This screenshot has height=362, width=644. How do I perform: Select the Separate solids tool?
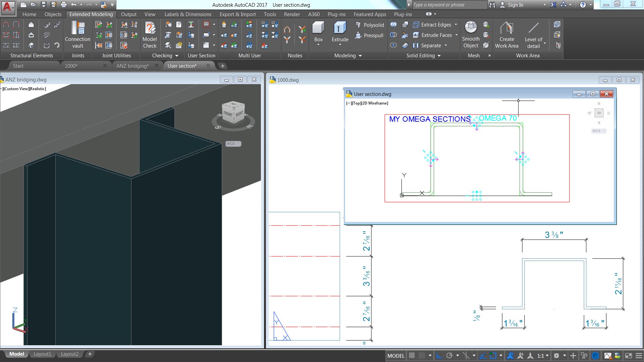click(428, 45)
